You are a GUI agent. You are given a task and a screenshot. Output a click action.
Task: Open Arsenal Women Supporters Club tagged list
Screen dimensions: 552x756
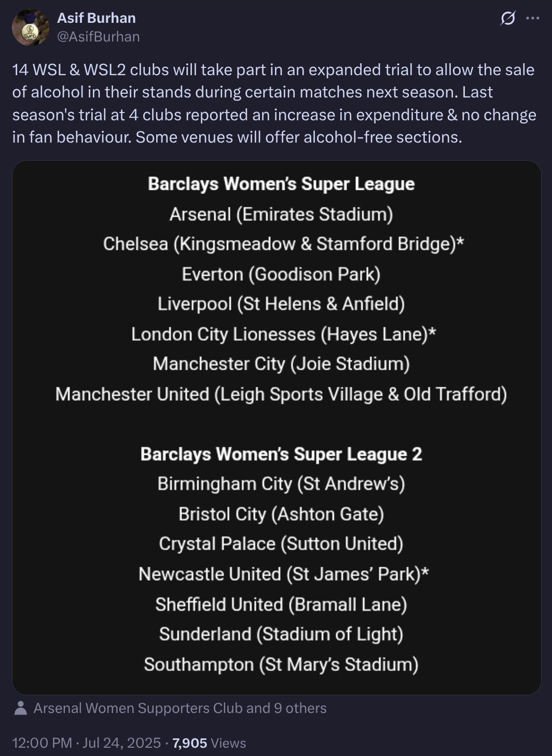180,708
